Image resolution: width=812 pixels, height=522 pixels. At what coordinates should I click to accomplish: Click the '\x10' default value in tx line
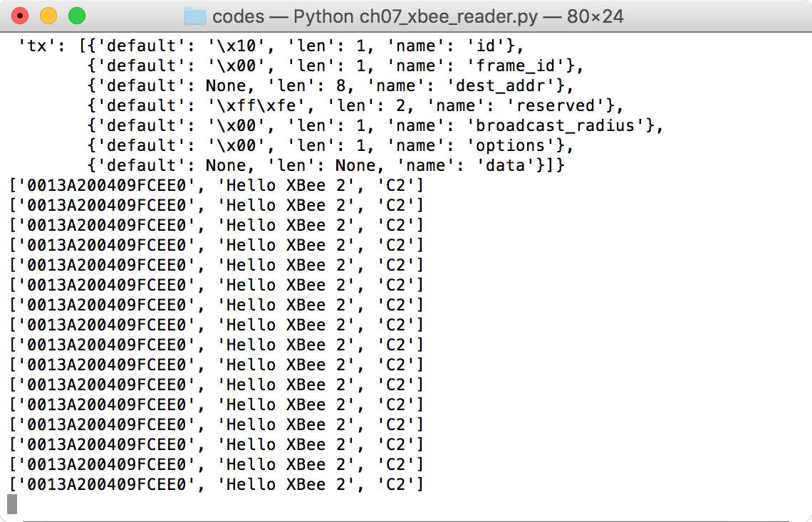tap(237, 46)
